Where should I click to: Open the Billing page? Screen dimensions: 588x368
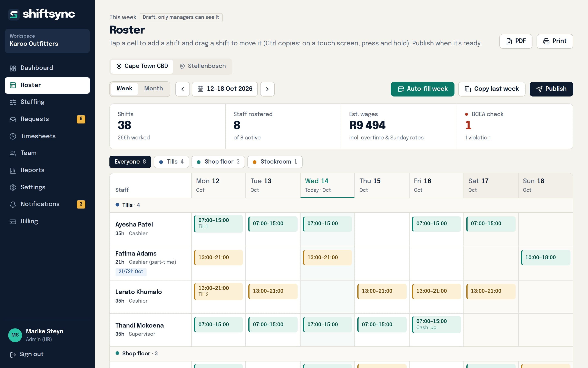47,221
